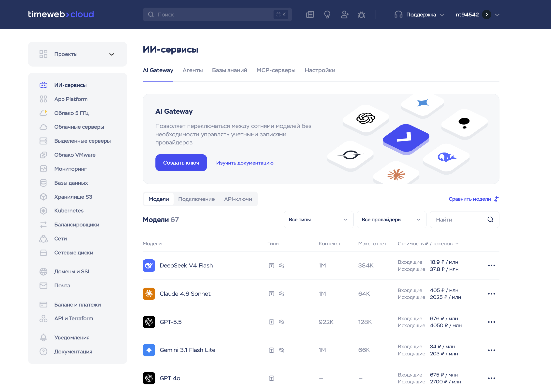
Task: Open the news feed icon in header
Action: 310,14
